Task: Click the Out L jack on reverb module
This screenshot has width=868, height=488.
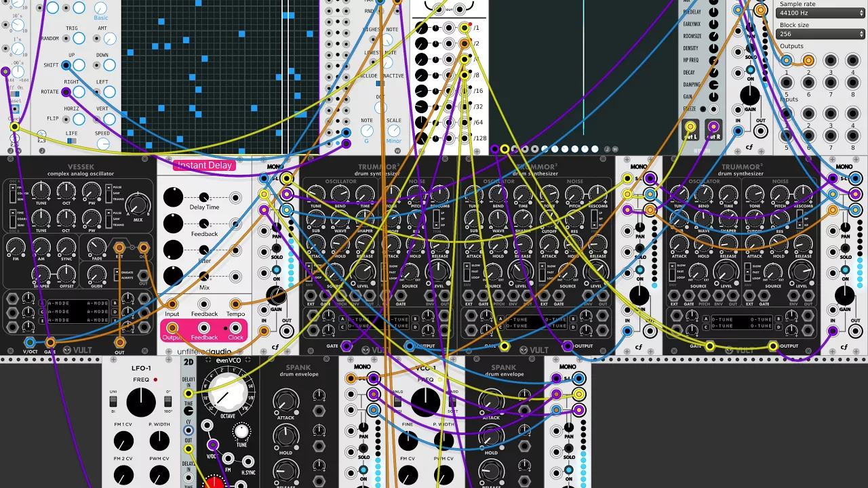Action: pos(690,127)
